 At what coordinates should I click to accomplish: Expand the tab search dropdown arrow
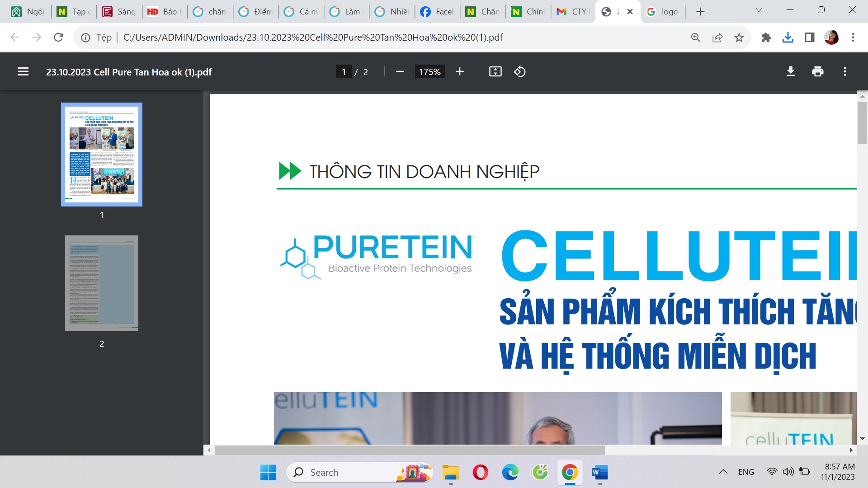pyautogui.click(x=759, y=10)
